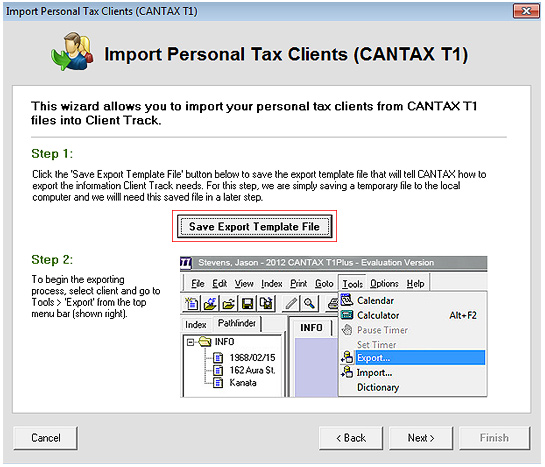Go to the previous step with Back
This screenshot has height=467, width=545.
[351, 438]
